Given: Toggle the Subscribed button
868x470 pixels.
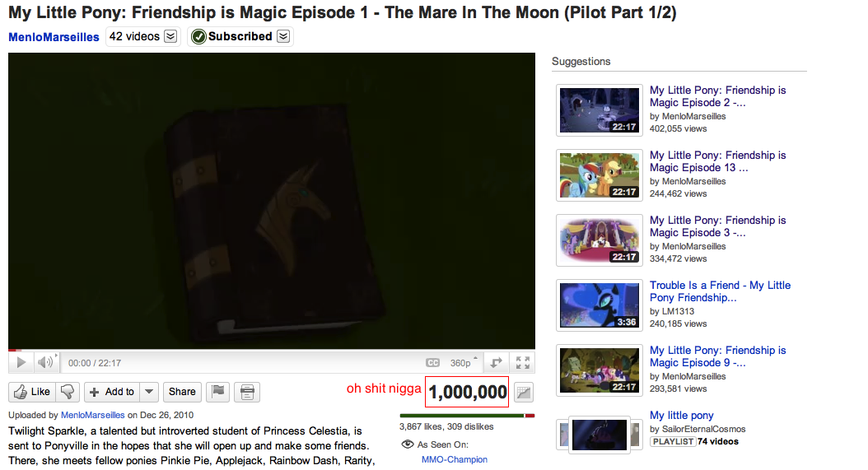Looking at the screenshot, I should click(x=232, y=36).
